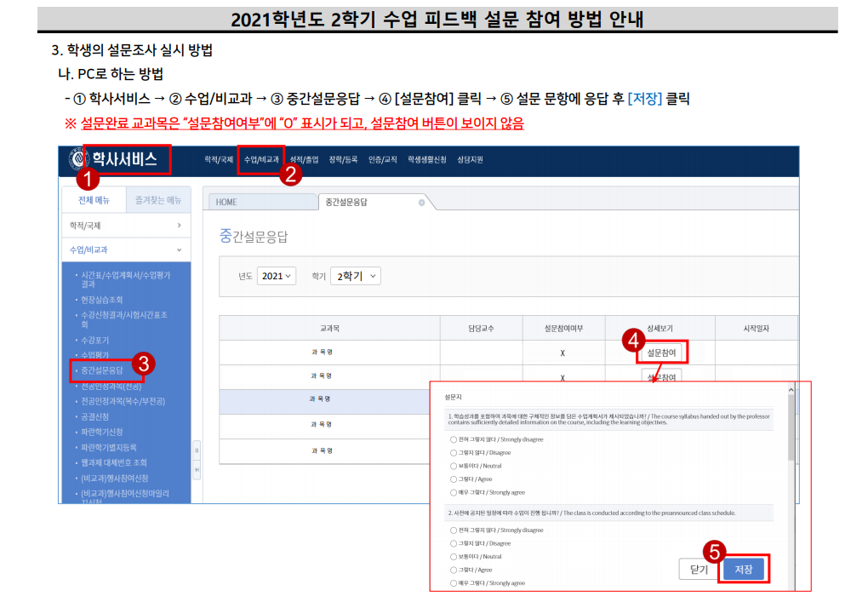The height and width of the screenshot is (602, 868).
Task: Open 수업/비교과 in top navigation menu
Action: [260, 159]
